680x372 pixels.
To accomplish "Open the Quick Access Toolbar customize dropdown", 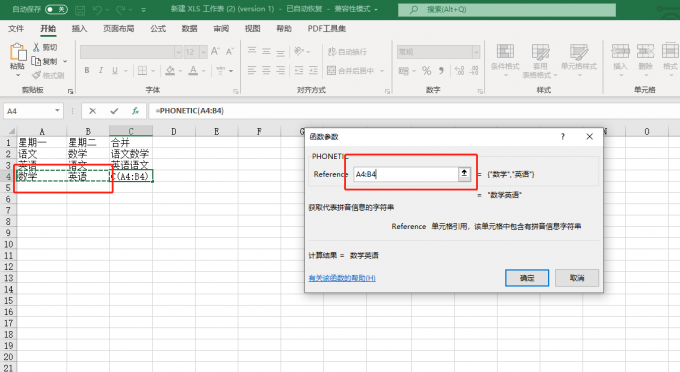I will (144, 10).
